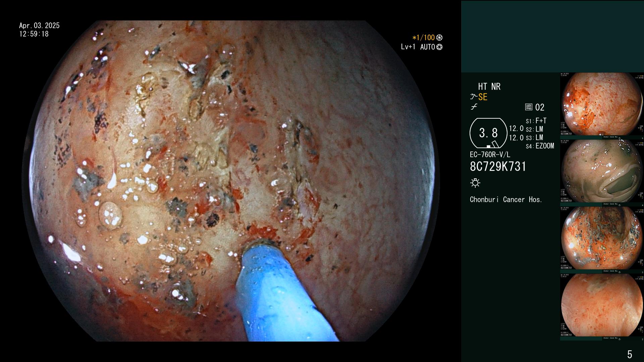The width and height of the screenshot is (644, 362).
Task: Click the scope diameter 3.8 indicator
Action: point(488,133)
